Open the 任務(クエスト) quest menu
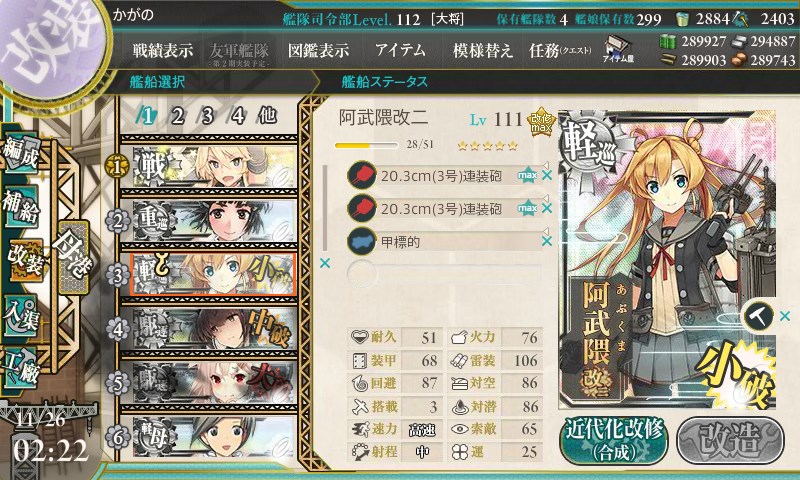This screenshot has height=480, width=800. click(x=560, y=50)
